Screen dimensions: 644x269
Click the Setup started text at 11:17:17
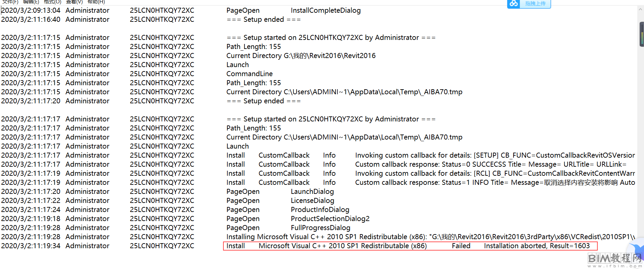(331, 119)
